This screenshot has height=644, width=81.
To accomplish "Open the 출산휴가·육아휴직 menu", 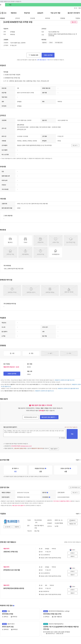I will [74, 13].
